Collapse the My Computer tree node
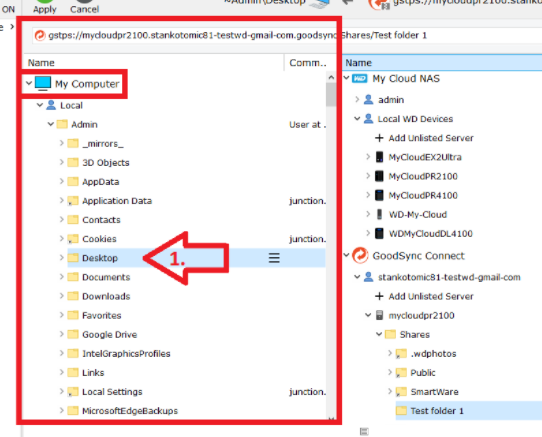 click(29, 83)
